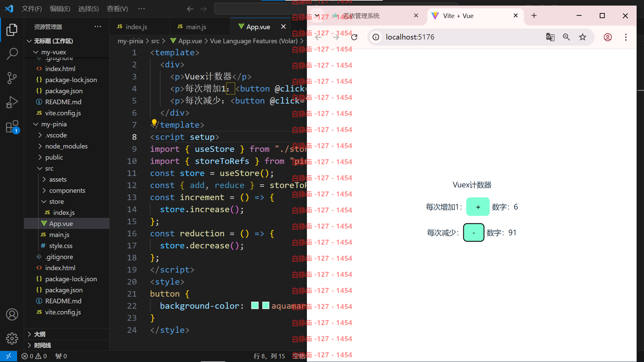Open the 选择(S) menu
644x362 pixels.
[x=88, y=9]
